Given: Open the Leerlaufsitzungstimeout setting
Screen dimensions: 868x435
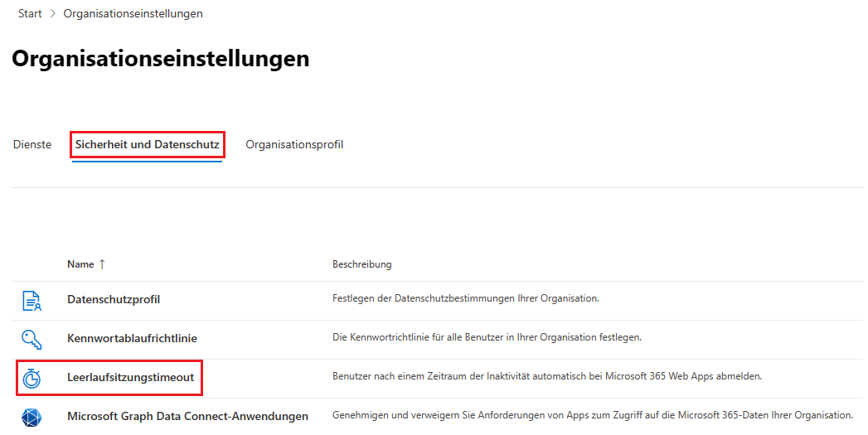Looking at the screenshot, I should (x=130, y=378).
